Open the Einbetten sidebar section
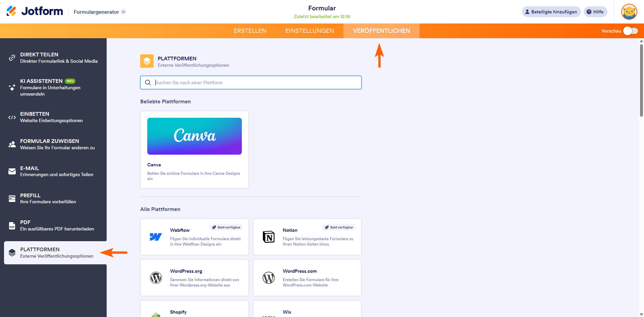Viewport: 644px width, 317px height. coord(55,117)
